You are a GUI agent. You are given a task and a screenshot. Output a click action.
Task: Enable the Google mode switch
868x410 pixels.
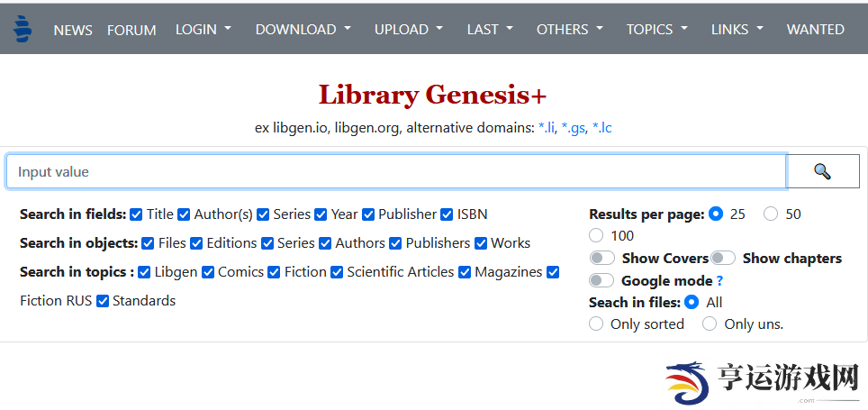click(x=602, y=280)
